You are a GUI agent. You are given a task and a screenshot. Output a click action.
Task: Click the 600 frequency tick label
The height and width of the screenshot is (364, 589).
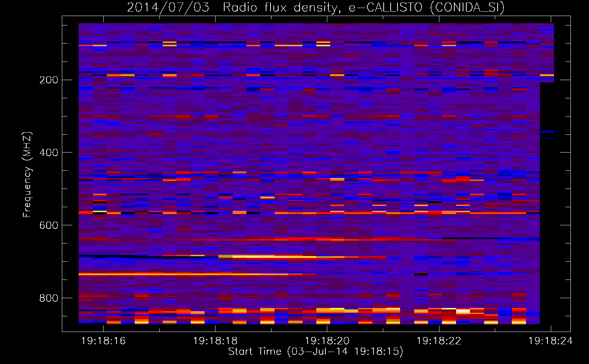pos(49,225)
